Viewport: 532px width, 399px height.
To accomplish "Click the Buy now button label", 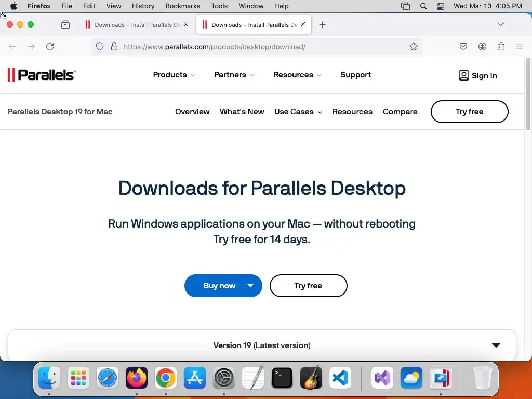I will tap(219, 286).
